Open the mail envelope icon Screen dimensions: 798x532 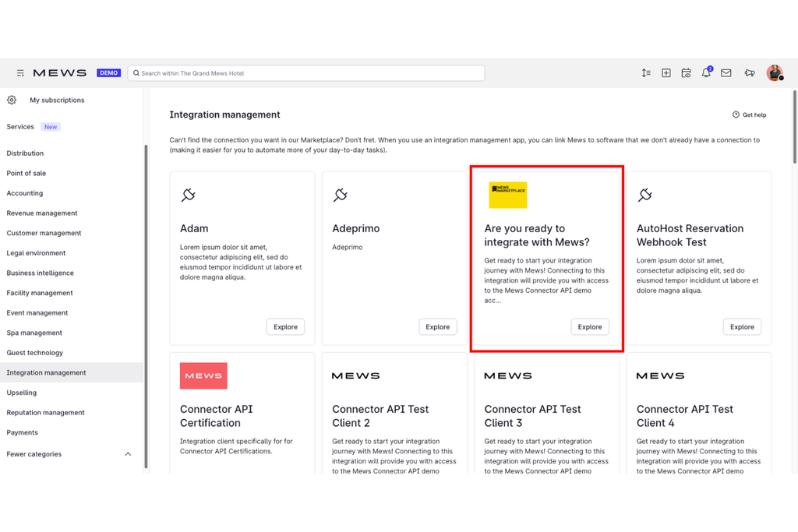[726, 73]
